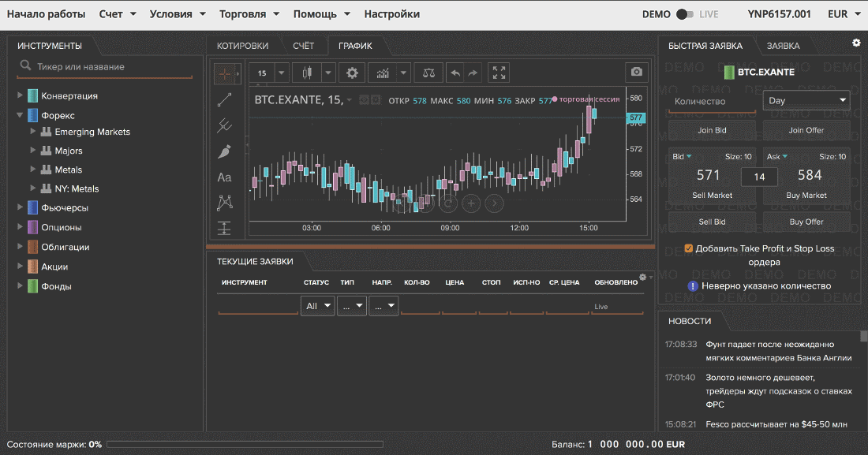Viewport: 868px width, 455px height.
Task: Click the Join Bid button
Action: click(x=712, y=131)
